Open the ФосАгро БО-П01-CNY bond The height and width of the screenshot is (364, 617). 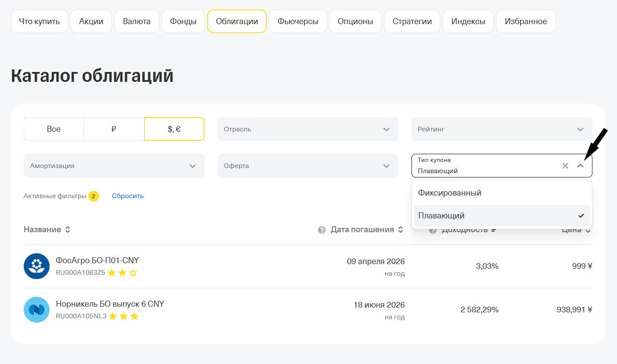click(x=97, y=261)
